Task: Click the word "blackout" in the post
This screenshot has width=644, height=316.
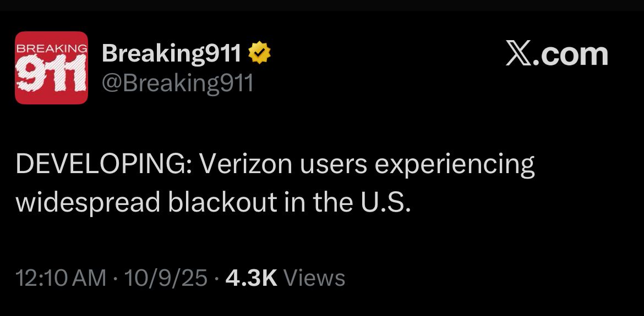Action: [x=222, y=203]
